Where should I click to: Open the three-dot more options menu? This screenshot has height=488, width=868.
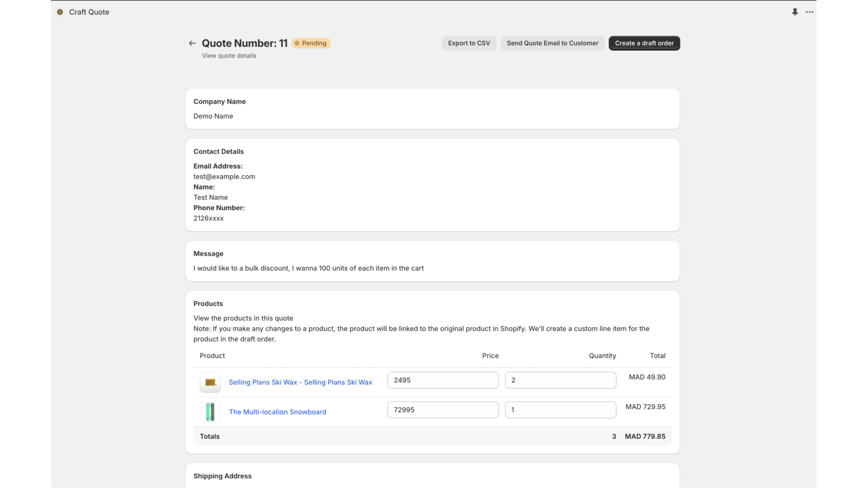coord(809,12)
